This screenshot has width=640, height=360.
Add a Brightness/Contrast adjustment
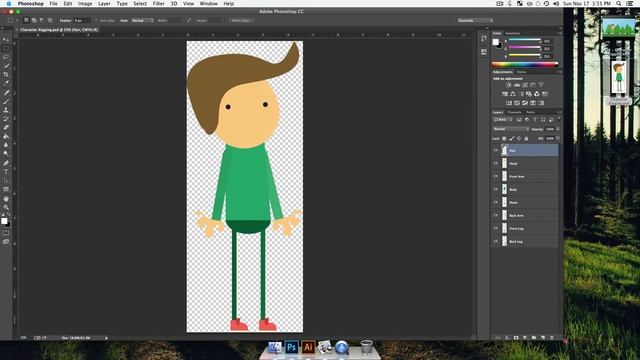pos(509,85)
